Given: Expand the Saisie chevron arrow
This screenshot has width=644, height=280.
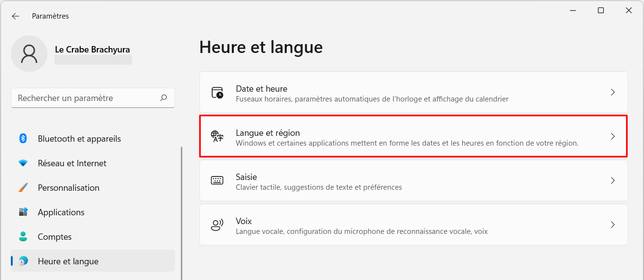Looking at the screenshot, I should 613,180.
